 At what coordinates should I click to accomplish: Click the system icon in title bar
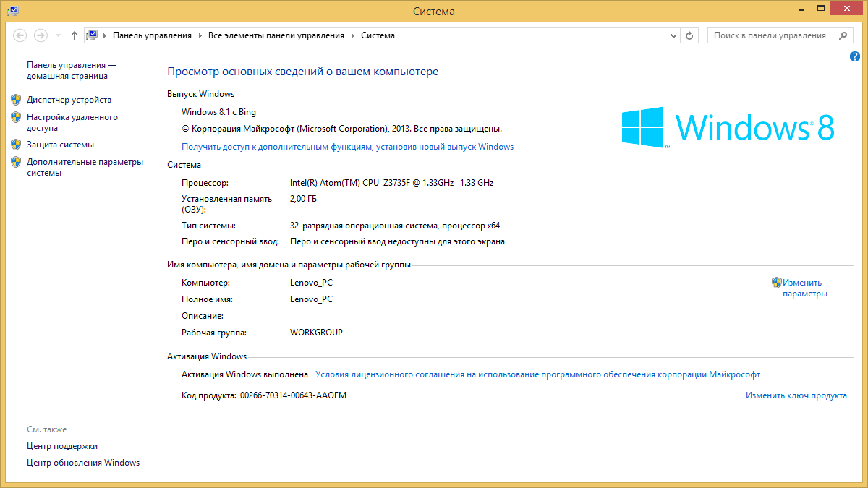coord(13,11)
